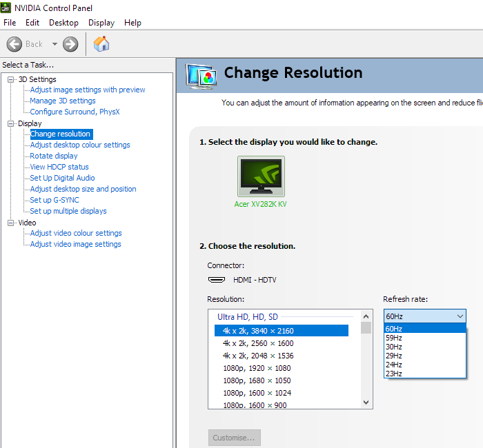This screenshot has width=483, height=448.
Task: Click the NVIDIA Control Panel title icon
Action: point(6,8)
